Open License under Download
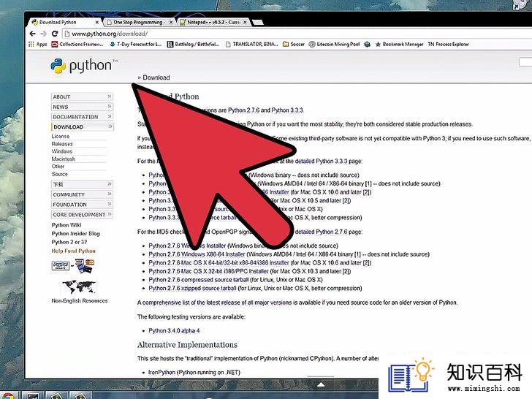The image size is (532, 399). pyautogui.click(x=61, y=136)
